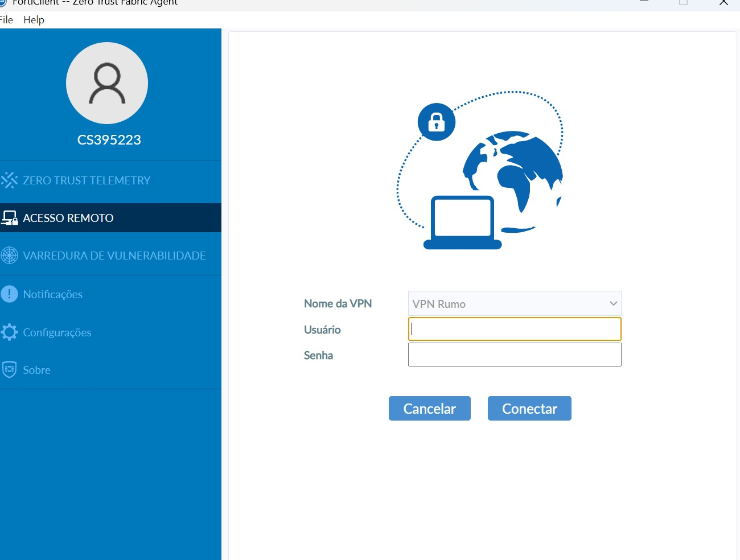Click the Zero Trust Telemetry sidebar icon
Viewport: 740px width, 560px height.
point(9,180)
